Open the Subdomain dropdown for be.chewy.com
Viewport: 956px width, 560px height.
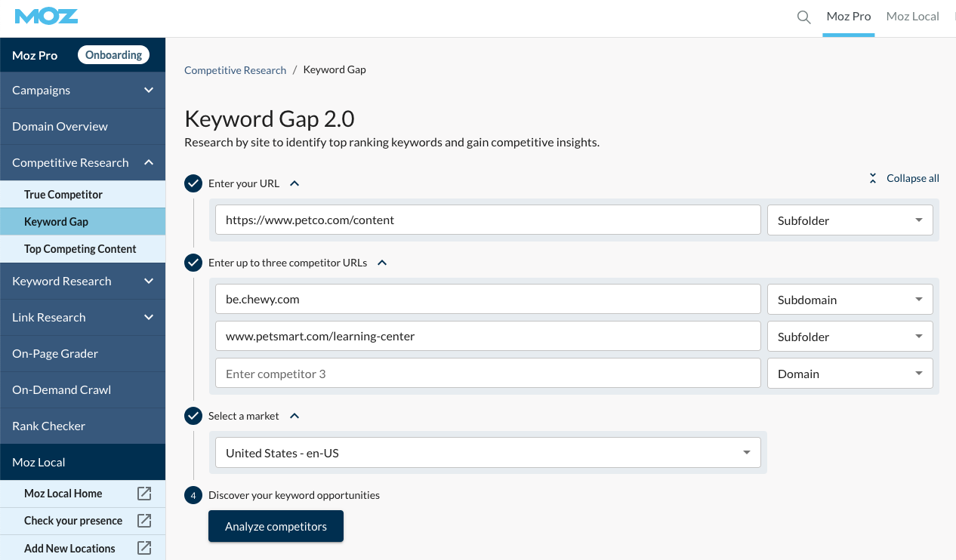[x=850, y=300]
